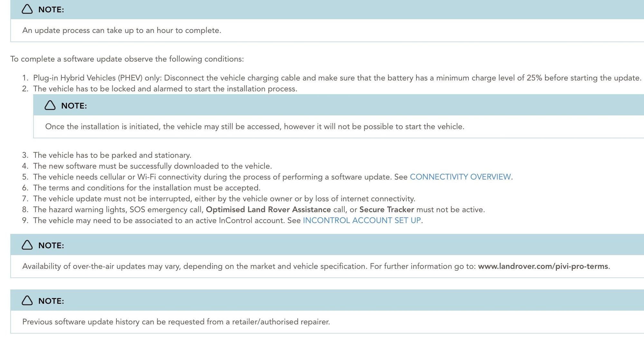Click the NOTE heading above the update history text

[x=51, y=301]
